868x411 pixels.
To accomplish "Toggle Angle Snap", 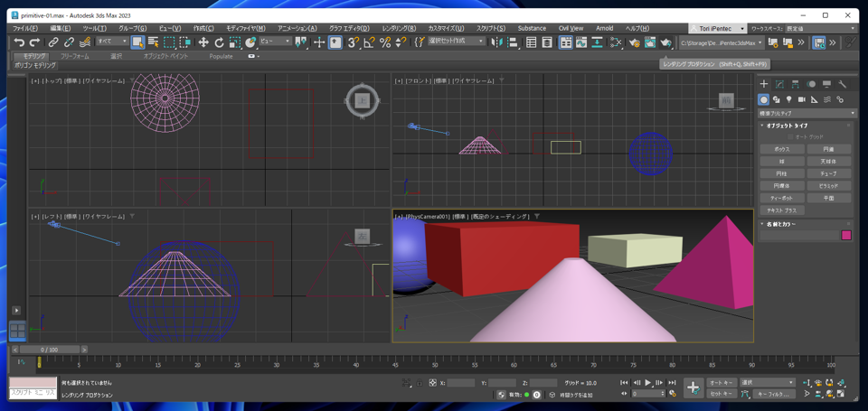I will point(370,42).
